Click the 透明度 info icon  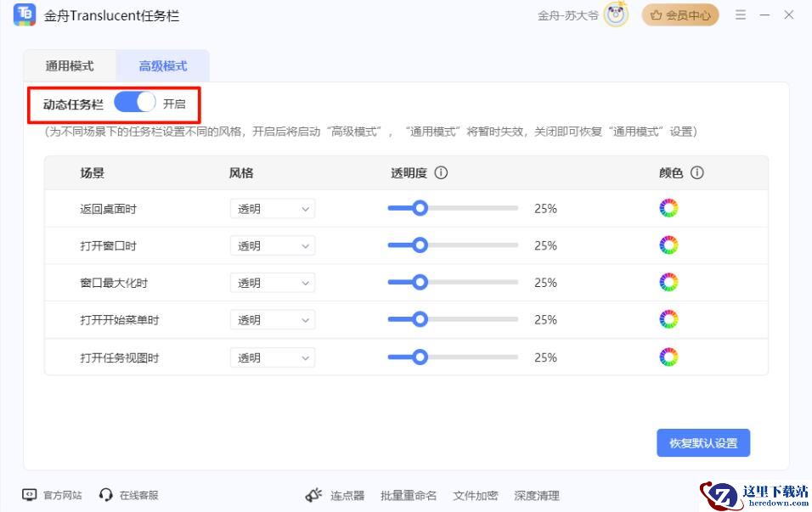[441, 172]
